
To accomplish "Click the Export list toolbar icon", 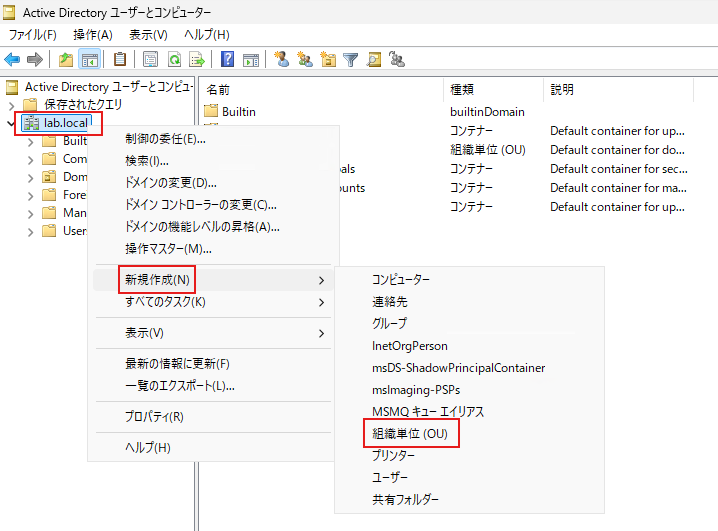I will (197, 59).
